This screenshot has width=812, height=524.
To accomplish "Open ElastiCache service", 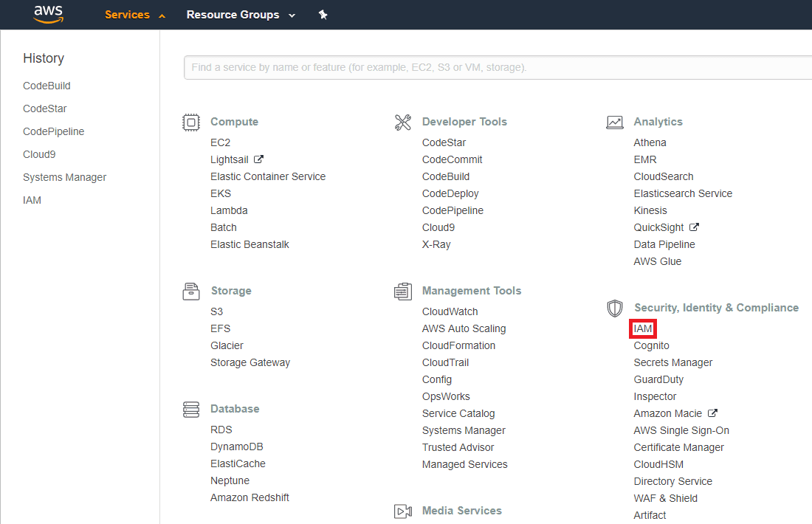I will [x=238, y=464].
